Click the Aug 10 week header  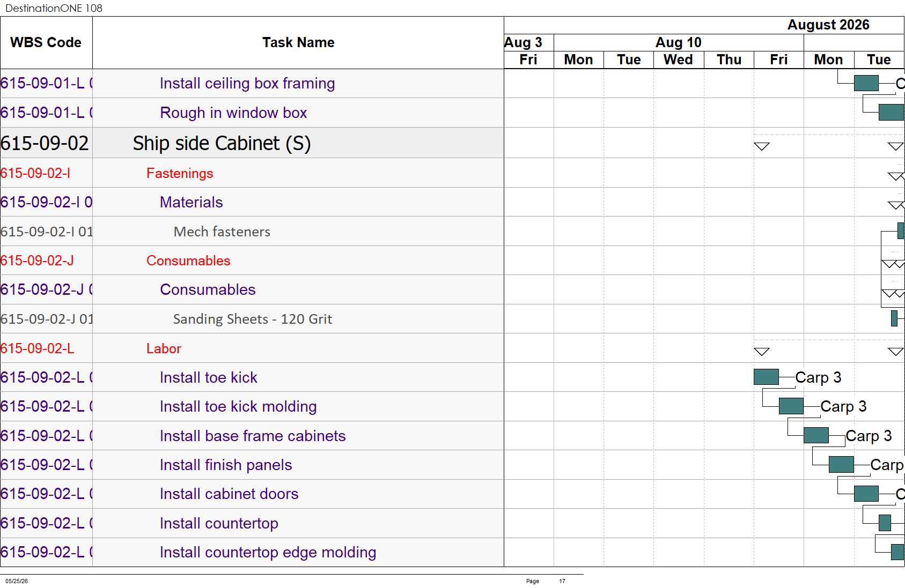coord(679,42)
